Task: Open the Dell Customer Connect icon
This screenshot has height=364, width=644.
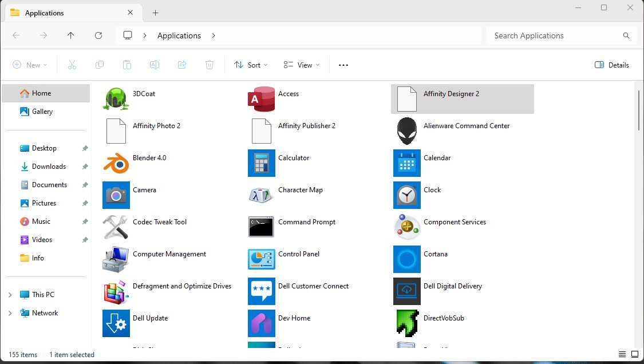Action: pos(261,291)
